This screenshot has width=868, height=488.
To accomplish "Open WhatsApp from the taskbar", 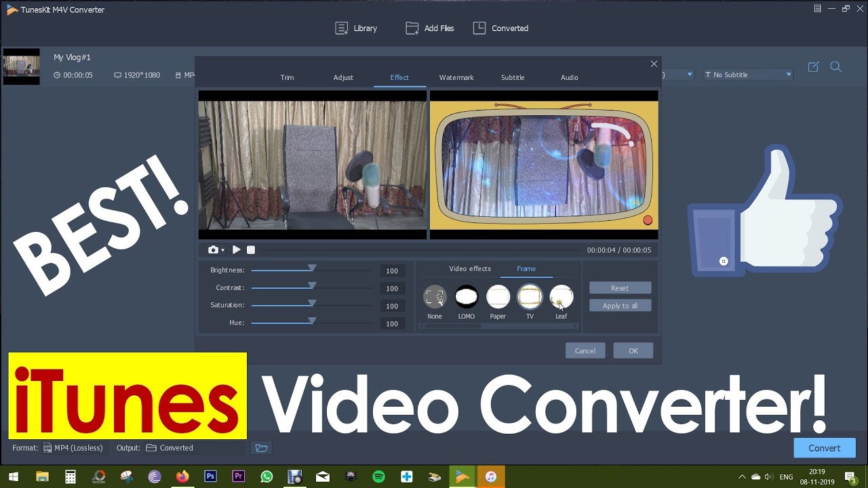I will [266, 477].
